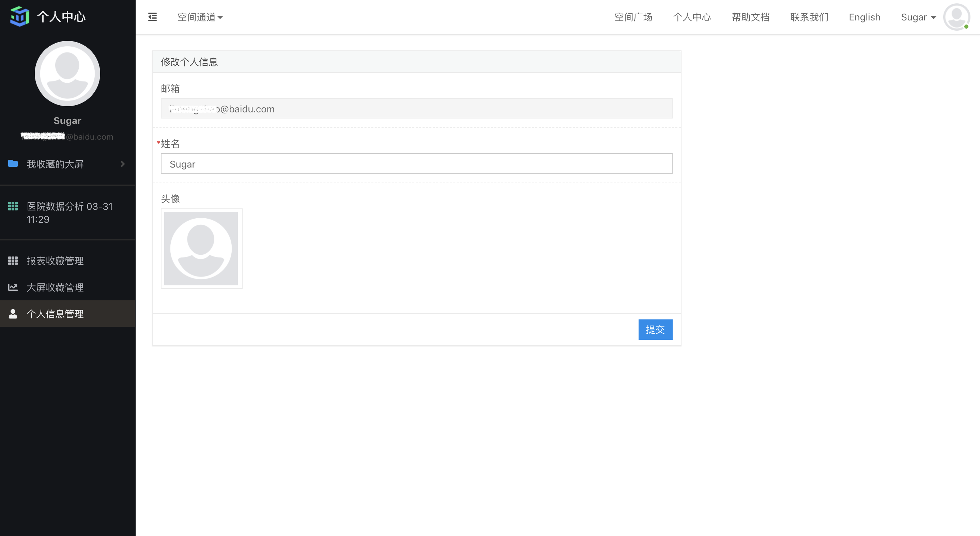
Task: Open 联系我们
Action: coord(809,17)
